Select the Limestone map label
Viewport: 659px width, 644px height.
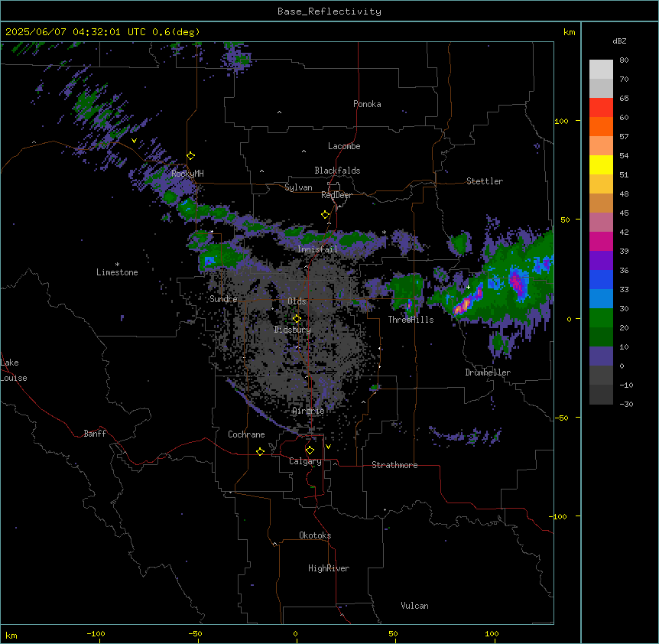coord(117,272)
